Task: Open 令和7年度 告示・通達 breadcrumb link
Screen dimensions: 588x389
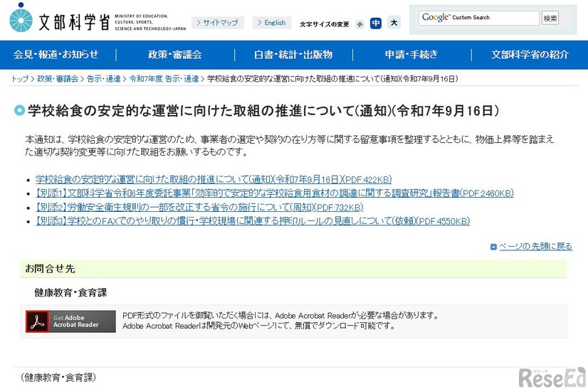Action: click(164, 79)
